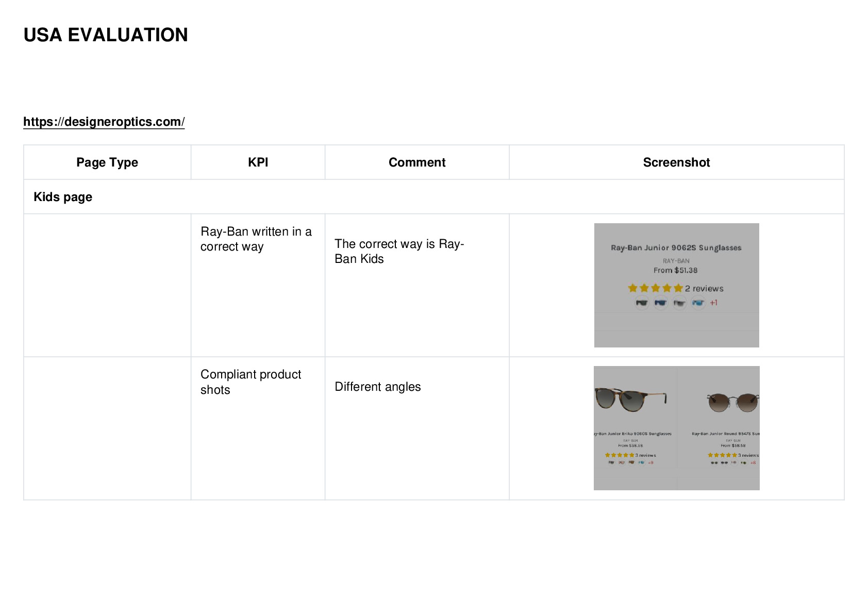Click 'The correct way is Ray-Ban Kids' comment
The width and height of the screenshot is (868, 614).
pyautogui.click(x=399, y=251)
